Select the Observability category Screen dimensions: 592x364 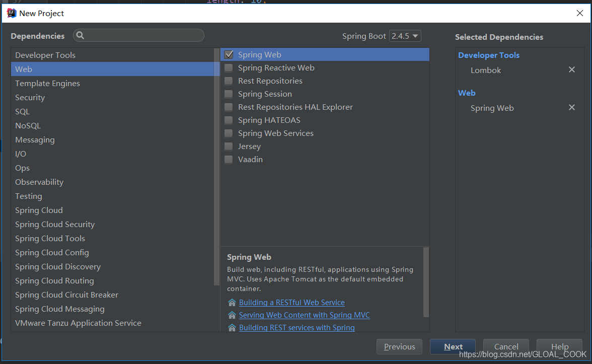coord(113,182)
